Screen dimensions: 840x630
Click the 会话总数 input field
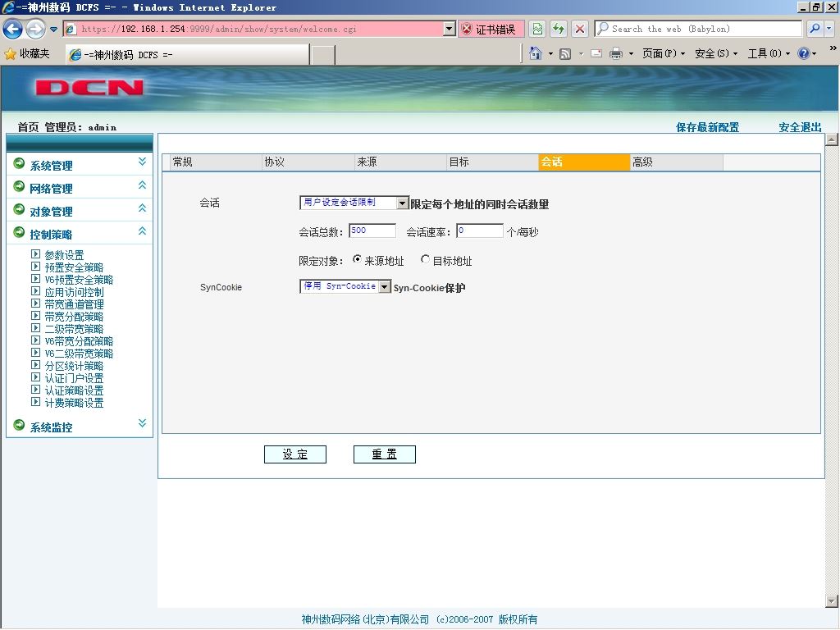click(372, 231)
